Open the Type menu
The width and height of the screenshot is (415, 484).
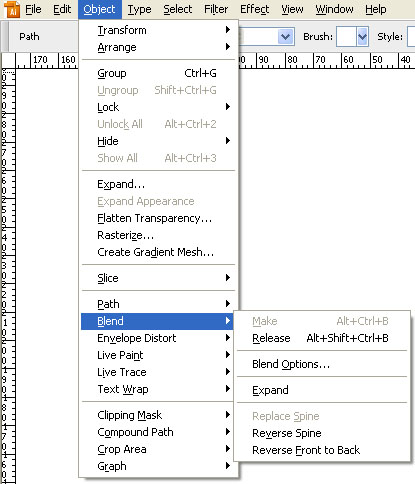point(139,9)
